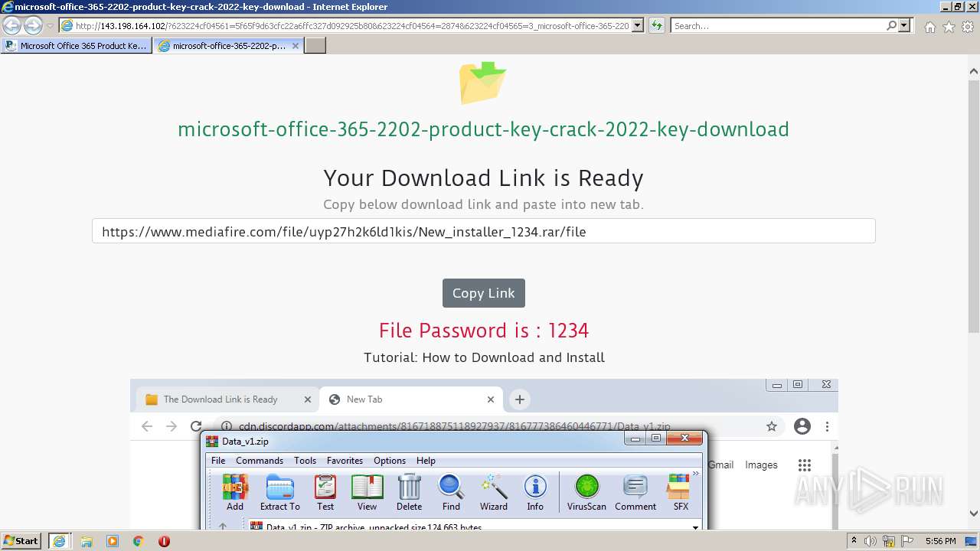Open WinRAR Tools menu in tutorial image
Image resolution: width=980 pixels, height=551 pixels.
[x=305, y=461]
